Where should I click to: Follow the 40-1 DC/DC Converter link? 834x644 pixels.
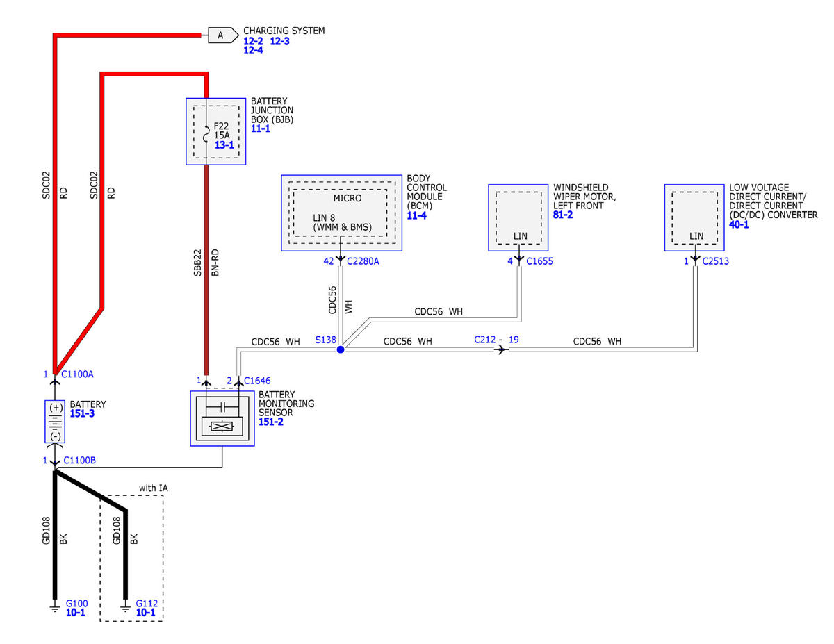(x=739, y=225)
